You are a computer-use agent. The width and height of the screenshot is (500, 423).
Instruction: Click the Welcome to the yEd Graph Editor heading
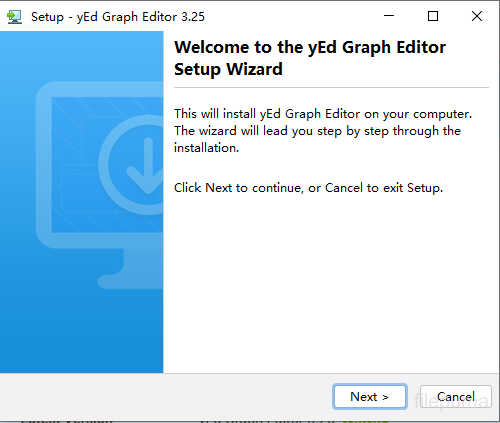[310, 47]
